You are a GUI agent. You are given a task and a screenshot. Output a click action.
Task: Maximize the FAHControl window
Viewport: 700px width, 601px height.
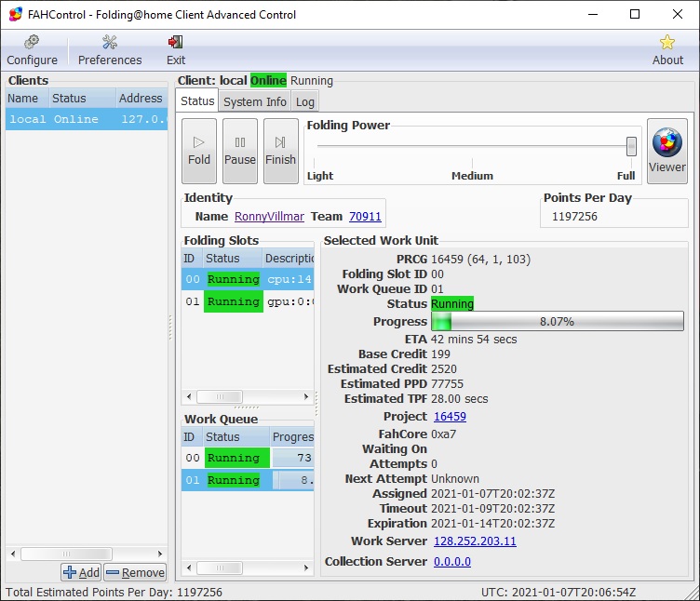tap(635, 14)
